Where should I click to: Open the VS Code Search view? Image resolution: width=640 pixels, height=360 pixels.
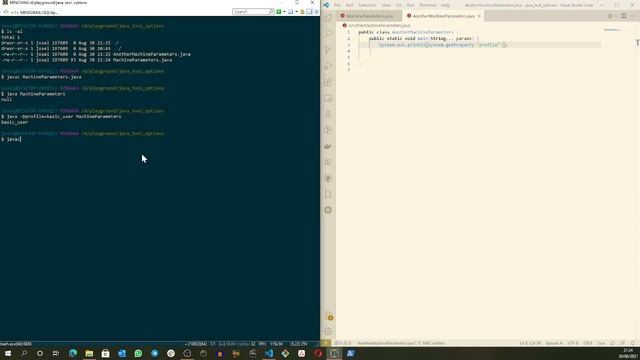pos(328,34)
